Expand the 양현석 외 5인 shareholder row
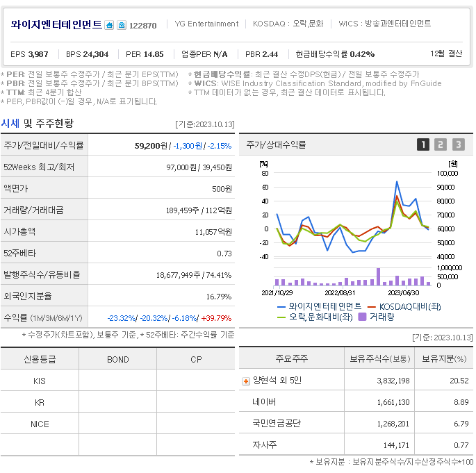Image resolution: width=476 pixels, height=473 pixels. (245, 381)
